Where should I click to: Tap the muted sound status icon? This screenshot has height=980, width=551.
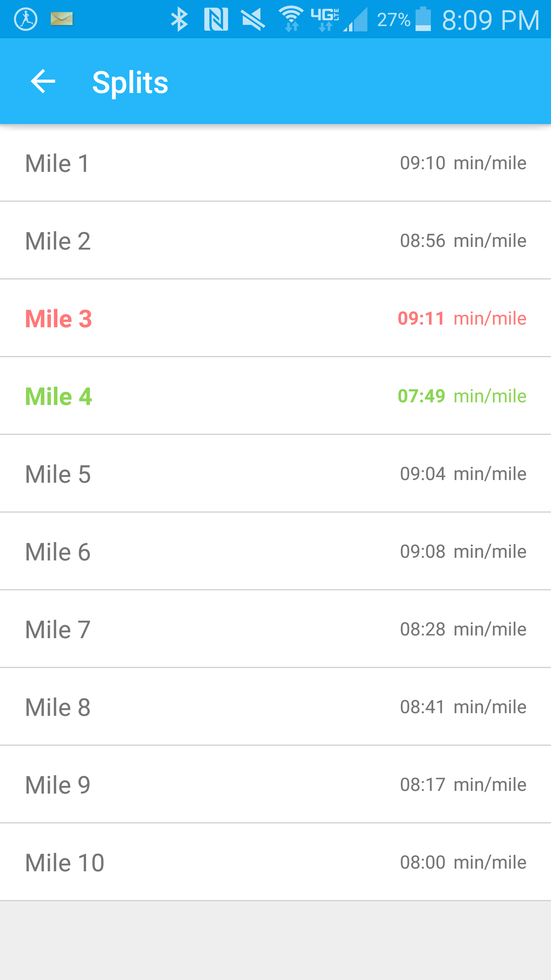(x=253, y=20)
